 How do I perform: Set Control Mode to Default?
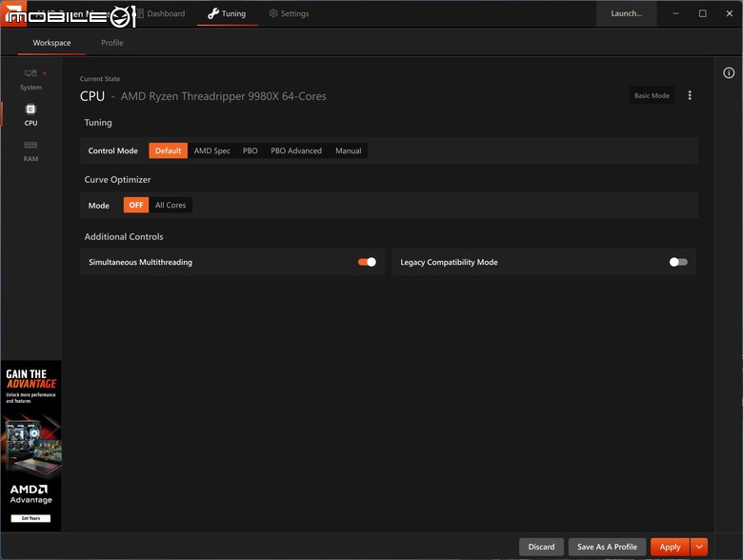point(169,150)
